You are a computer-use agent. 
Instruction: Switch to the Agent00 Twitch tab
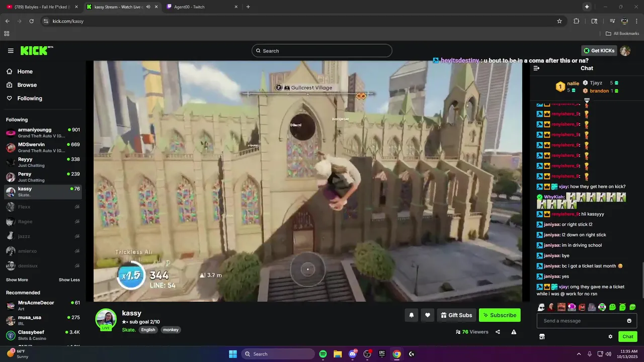(201, 7)
